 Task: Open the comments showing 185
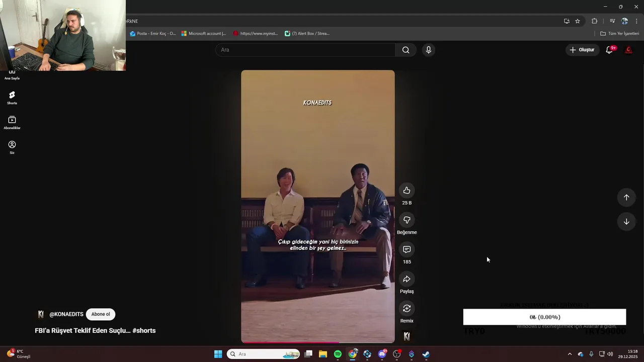coord(407,249)
